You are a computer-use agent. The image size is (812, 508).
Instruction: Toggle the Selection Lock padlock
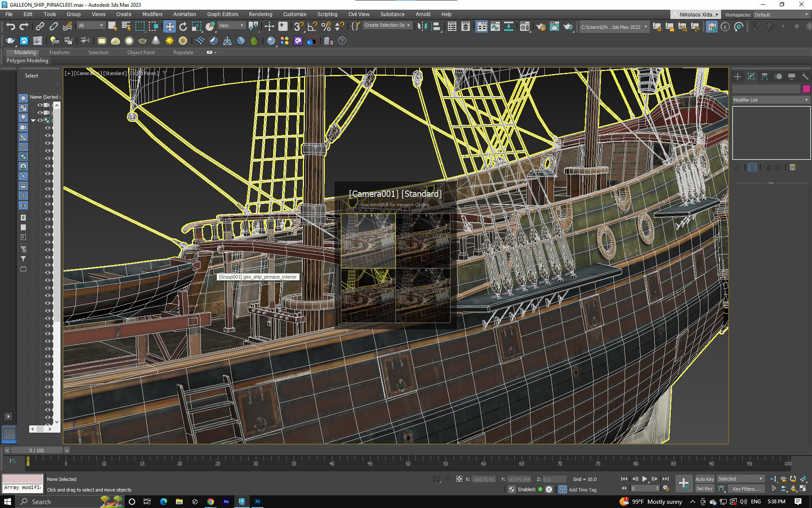tap(447, 479)
